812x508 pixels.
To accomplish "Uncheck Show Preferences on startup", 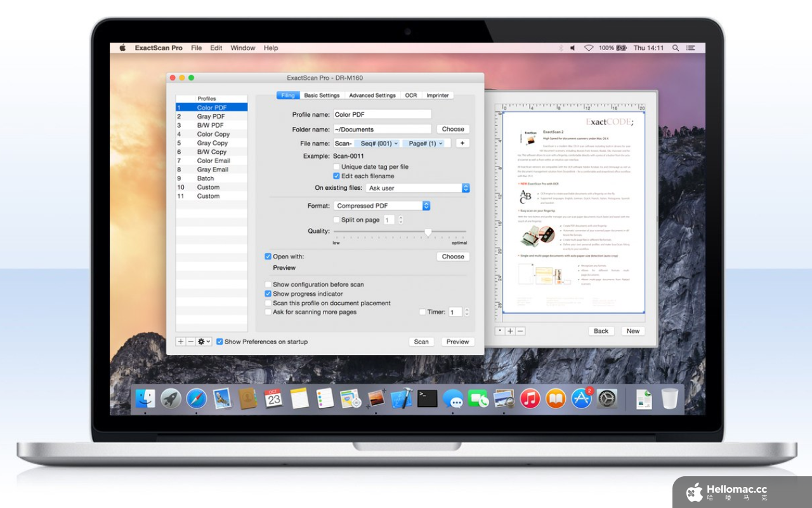I will tap(219, 342).
